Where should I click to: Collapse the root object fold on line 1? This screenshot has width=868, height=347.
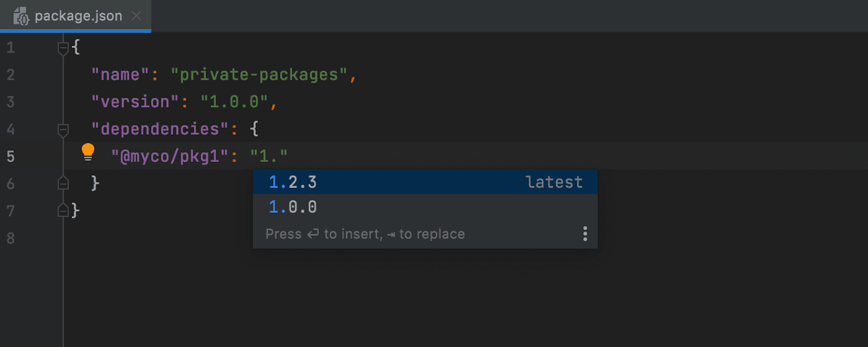coord(63,48)
